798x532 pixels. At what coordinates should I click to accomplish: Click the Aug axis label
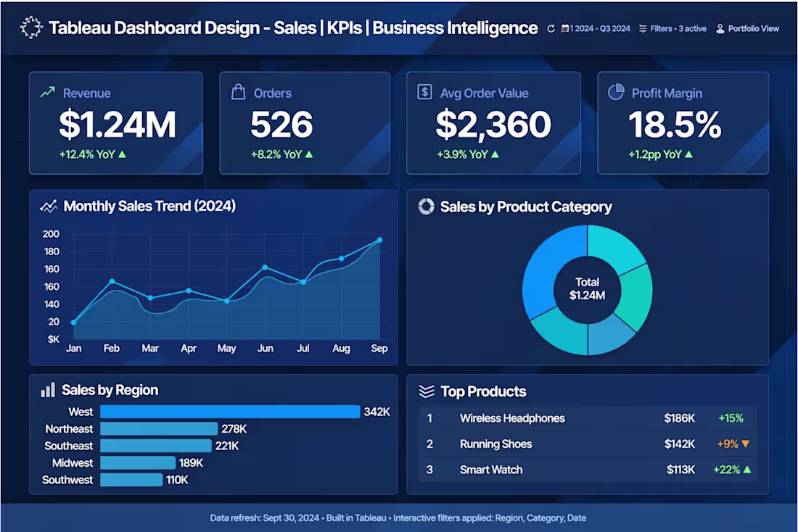(x=341, y=349)
